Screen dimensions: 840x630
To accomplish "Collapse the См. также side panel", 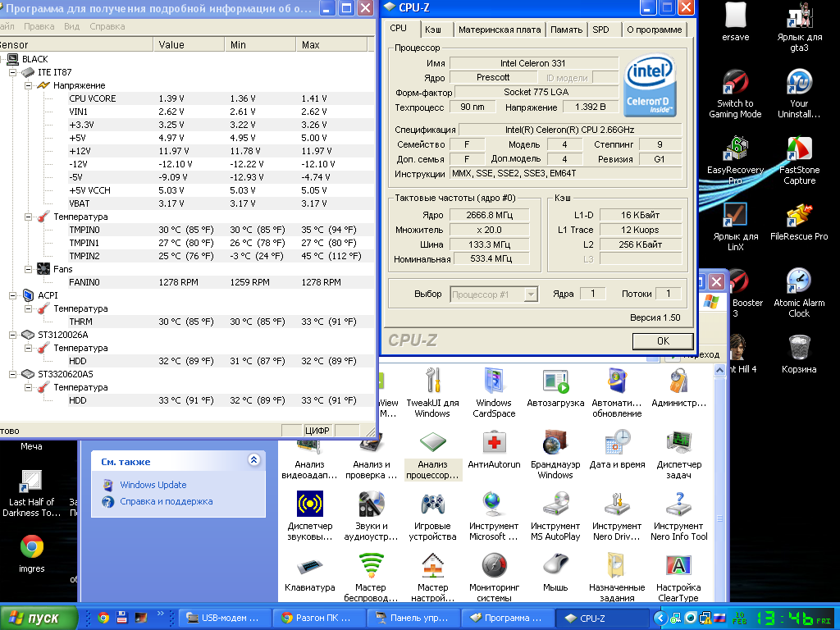I will [x=253, y=461].
